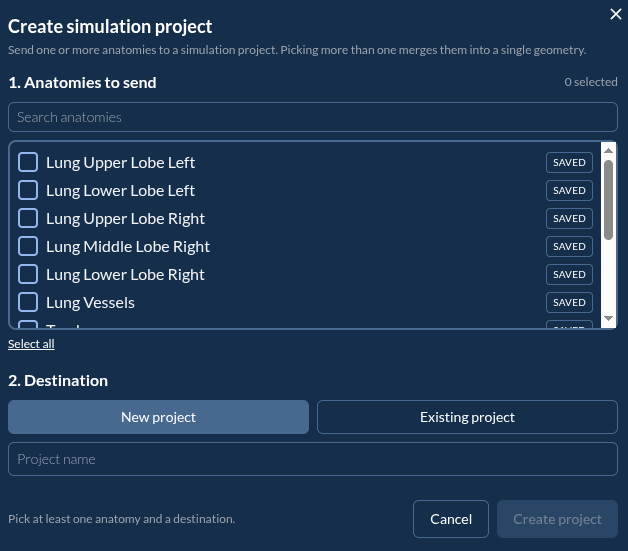Check the Lung Lower Lobe Right checkbox

click(28, 274)
